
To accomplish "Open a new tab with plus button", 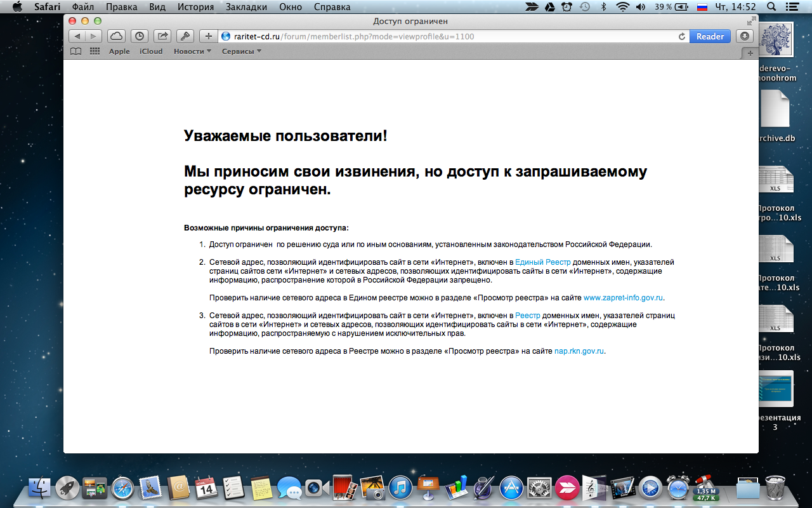I will pyautogui.click(x=750, y=53).
